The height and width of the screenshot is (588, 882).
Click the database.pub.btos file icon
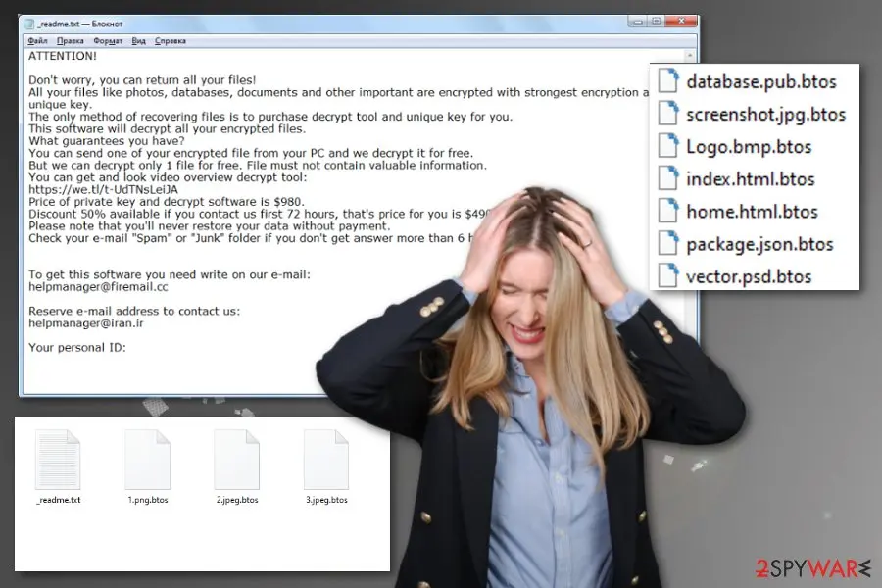[668, 80]
